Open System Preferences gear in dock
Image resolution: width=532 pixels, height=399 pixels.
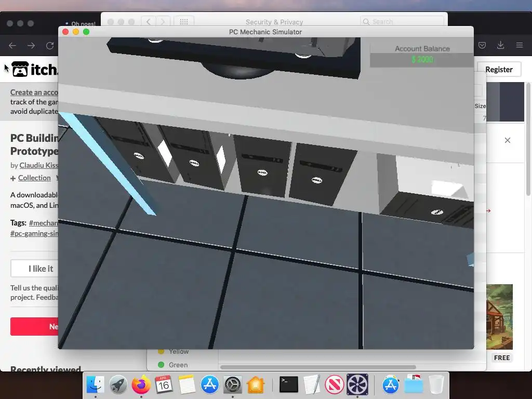point(232,384)
